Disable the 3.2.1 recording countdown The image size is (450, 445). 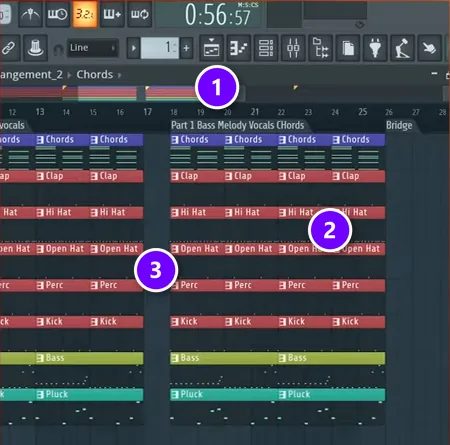tap(85, 14)
